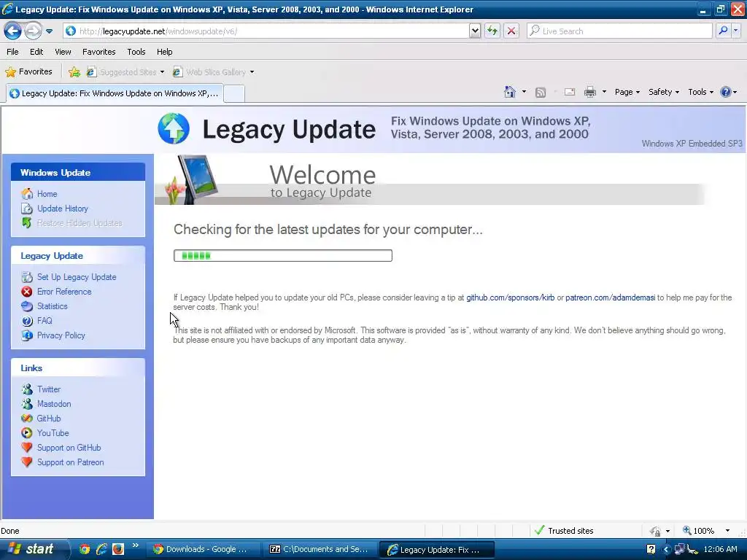The height and width of the screenshot is (560, 747).
Task: Open the View menu
Action: 63,52
